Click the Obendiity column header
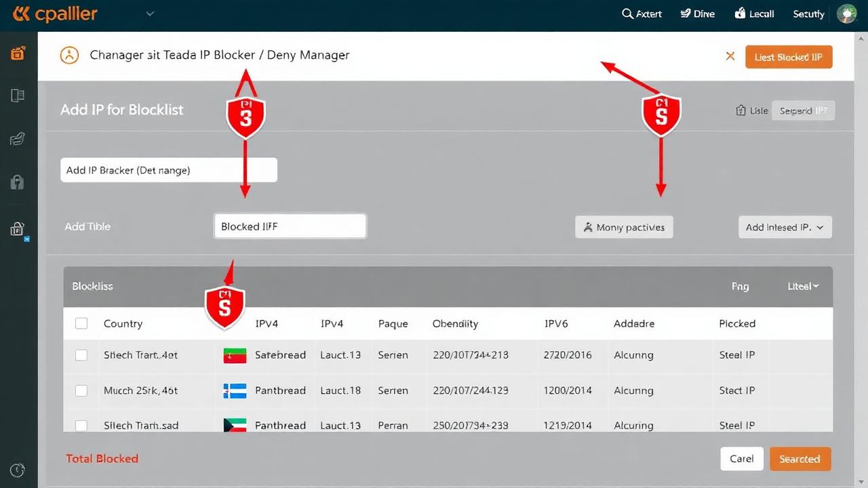Image resolution: width=868 pixels, height=488 pixels. coord(455,323)
